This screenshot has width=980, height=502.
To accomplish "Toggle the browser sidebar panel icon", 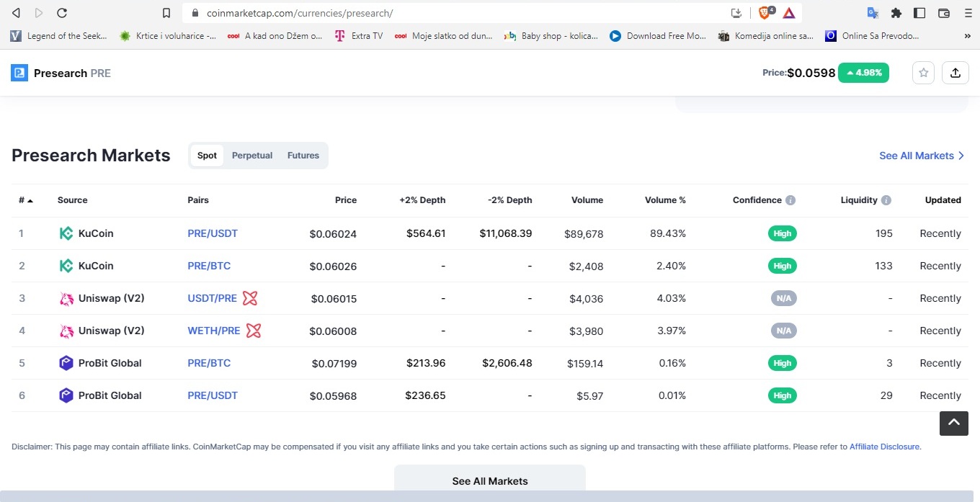I will 919,13.
